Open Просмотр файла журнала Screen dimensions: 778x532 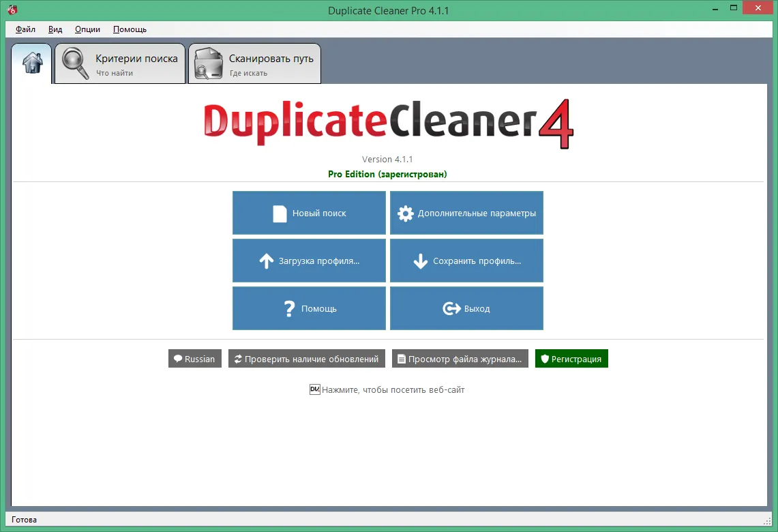point(460,359)
